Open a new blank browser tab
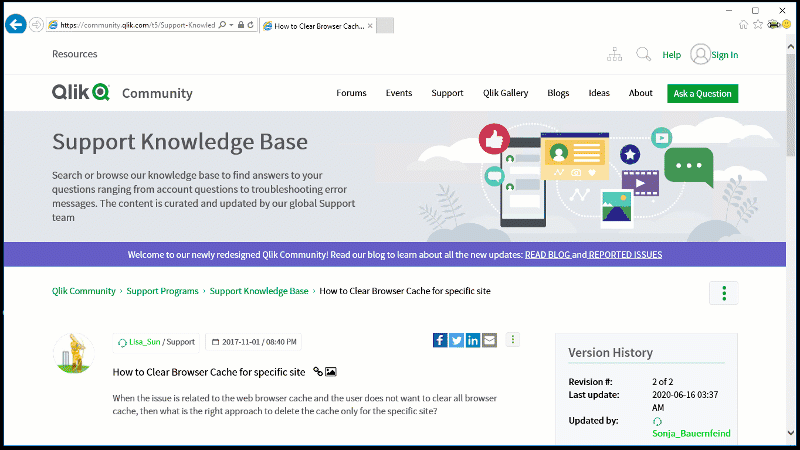 pos(385,26)
